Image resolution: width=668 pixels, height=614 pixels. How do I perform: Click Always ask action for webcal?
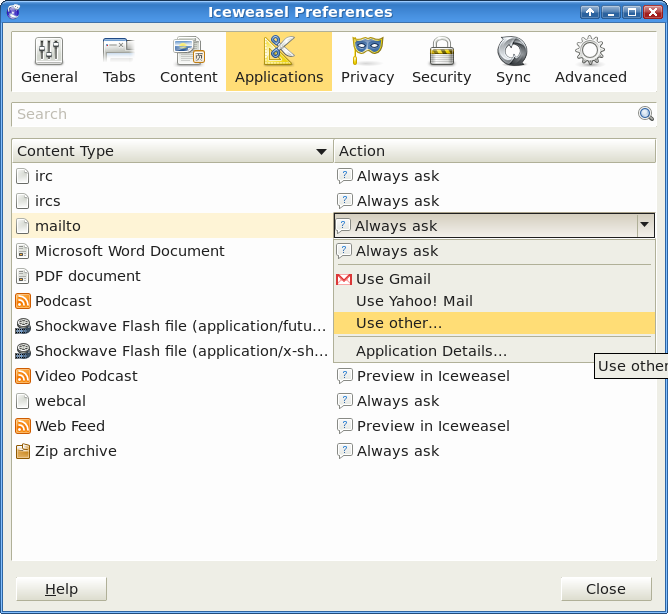pos(398,401)
